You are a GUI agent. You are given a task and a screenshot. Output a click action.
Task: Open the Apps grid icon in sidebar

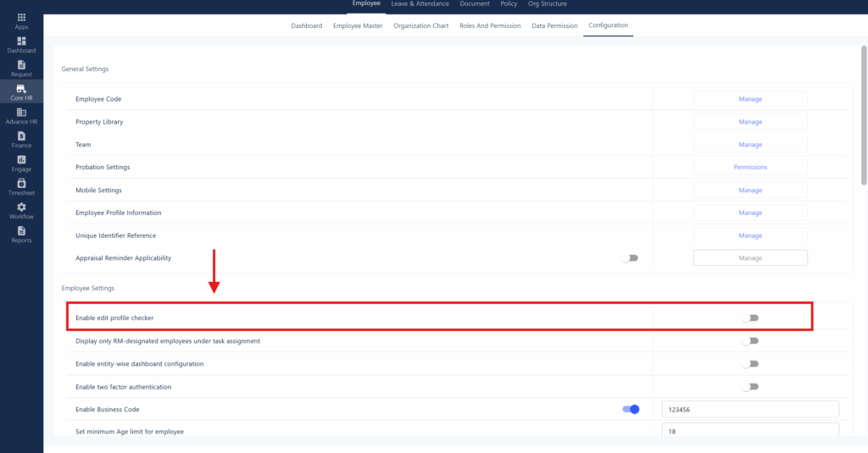pos(21,18)
